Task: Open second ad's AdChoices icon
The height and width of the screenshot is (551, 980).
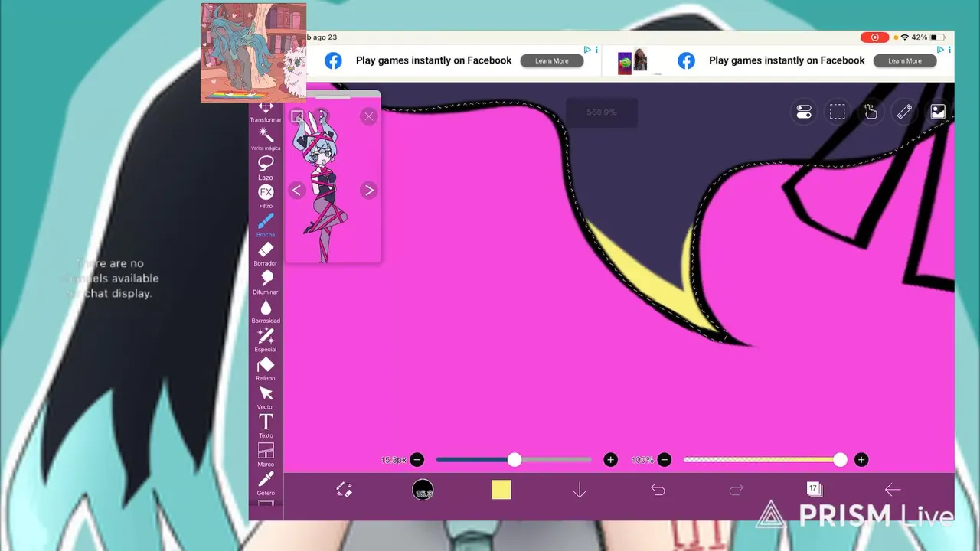Action: pos(942,50)
